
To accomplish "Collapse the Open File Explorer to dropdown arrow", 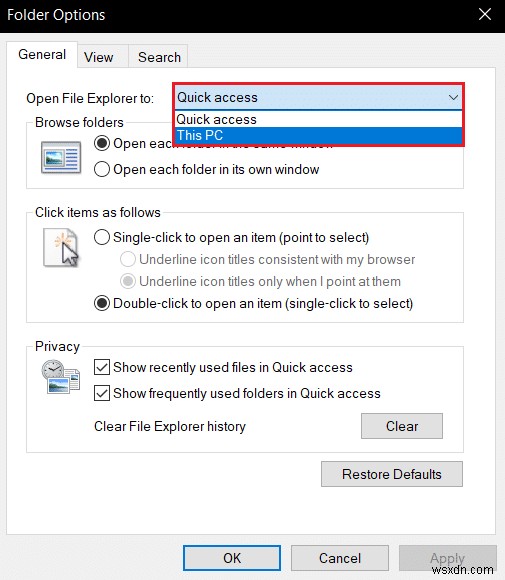I will [x=453, y=98].
